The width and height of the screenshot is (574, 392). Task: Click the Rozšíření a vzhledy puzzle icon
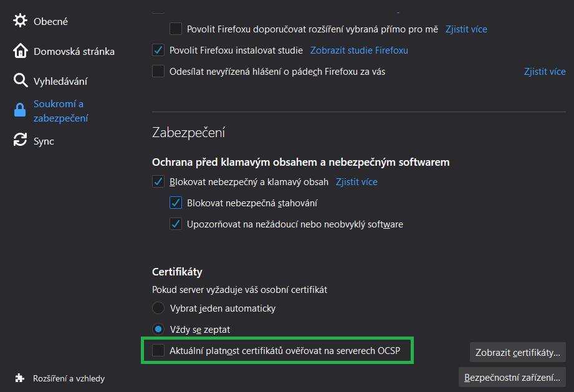[21, 378]
